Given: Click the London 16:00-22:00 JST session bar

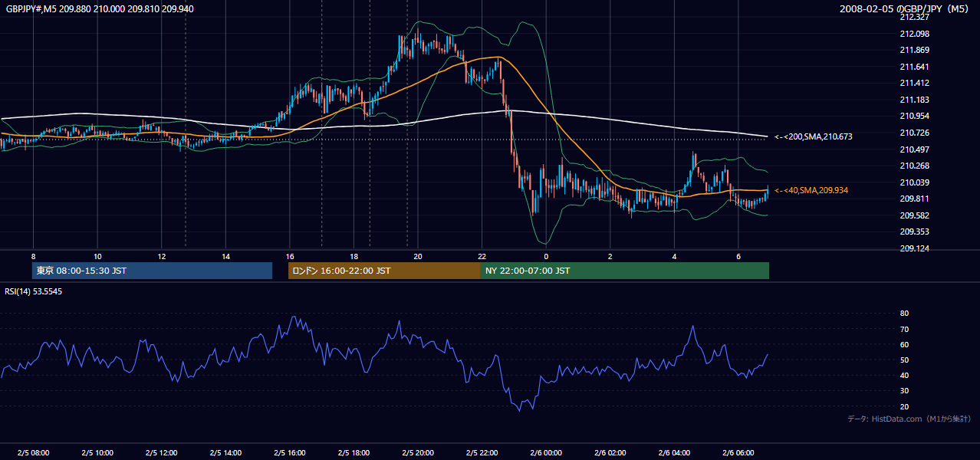Looking at the screenshot, I should tap(384, 271).
